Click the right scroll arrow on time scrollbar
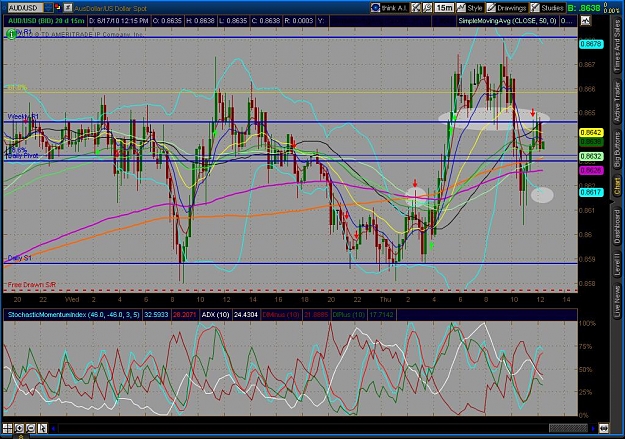The height and width of the screenshot is (439, 625). (594, 429)
